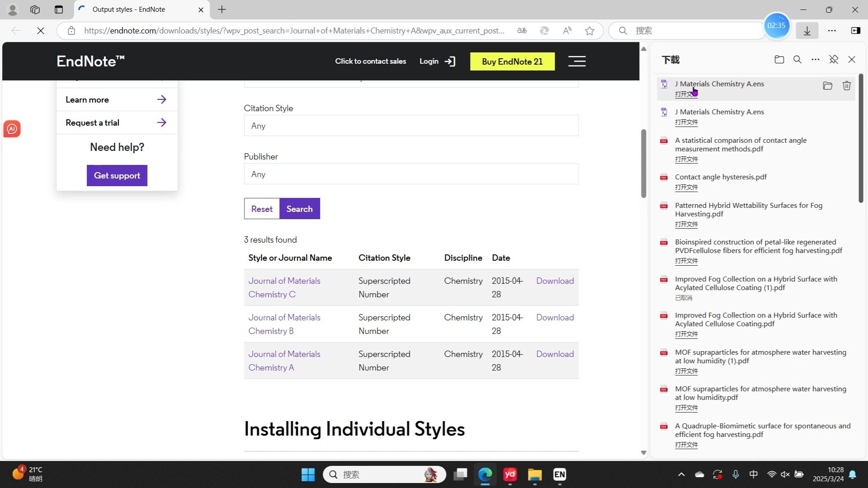The width and height of the screenshot is (868, 488).
Task: Open a new browser tab
Action: click(222, 9)
